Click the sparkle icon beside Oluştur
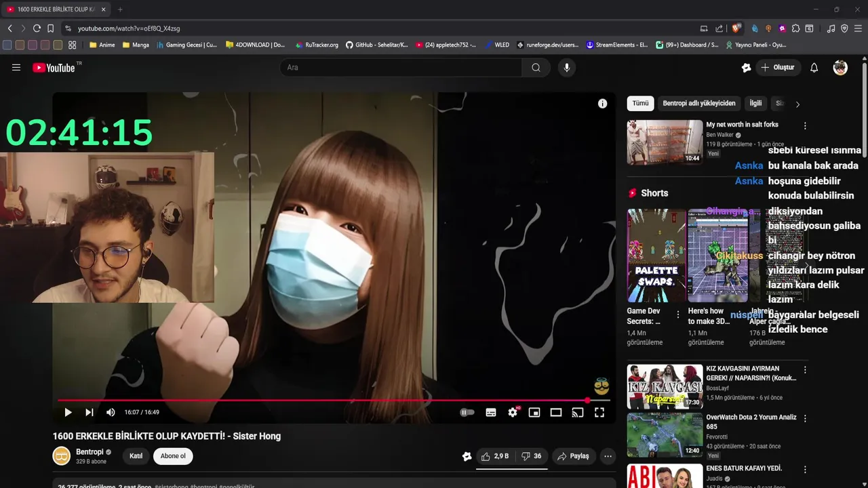The height and width of the screenshot is (488, 868). [x=746, y=68]
